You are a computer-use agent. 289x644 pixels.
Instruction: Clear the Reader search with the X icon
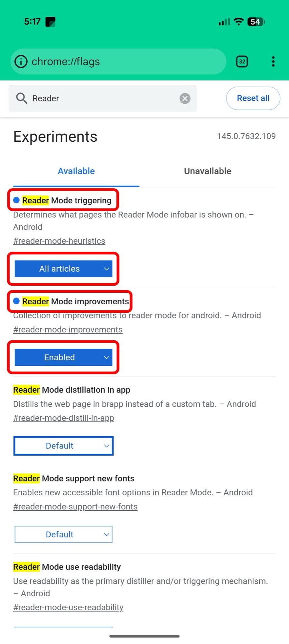(185, 98)
